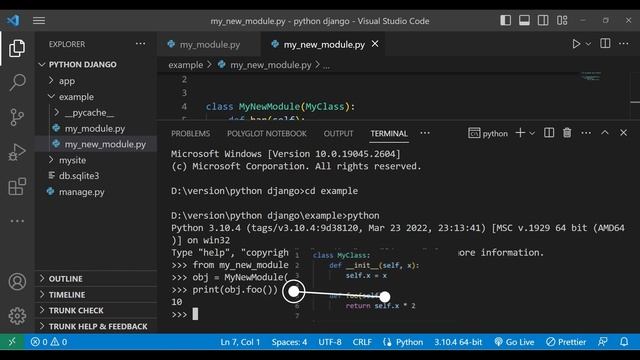Open the Manage gear icon
This screenshot has height=360, width=640.
click(x=17, y=316)
